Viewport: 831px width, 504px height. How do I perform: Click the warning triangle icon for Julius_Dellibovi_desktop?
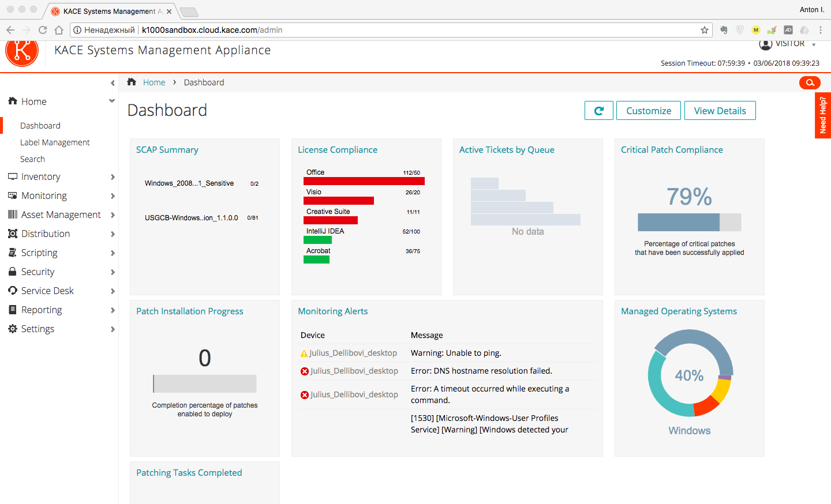coord(304,353)
